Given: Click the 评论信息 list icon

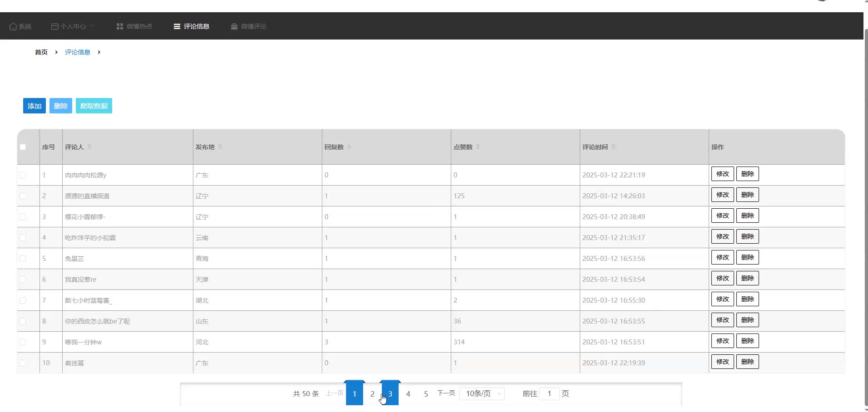Looking at the screenshot, I should pyautogui.click(x=177, y=26).
